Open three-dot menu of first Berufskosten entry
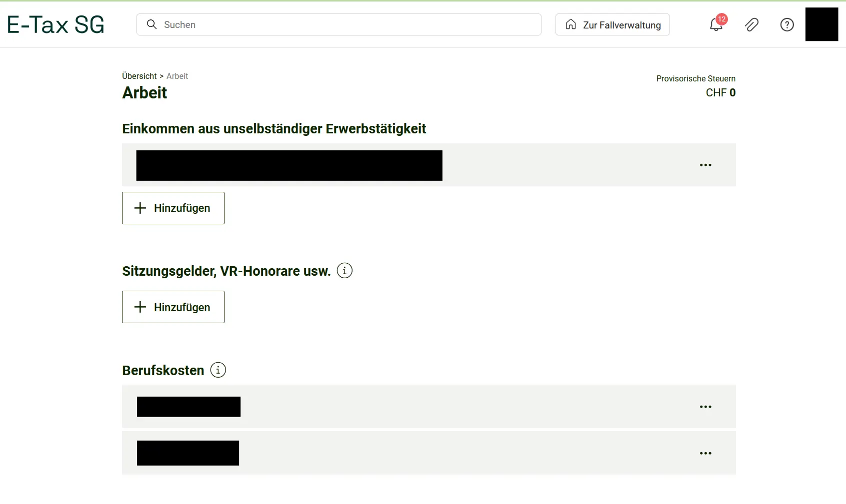The height and width of the screenshot is (504, 846). pyautogui.click(x=705, y=407)
